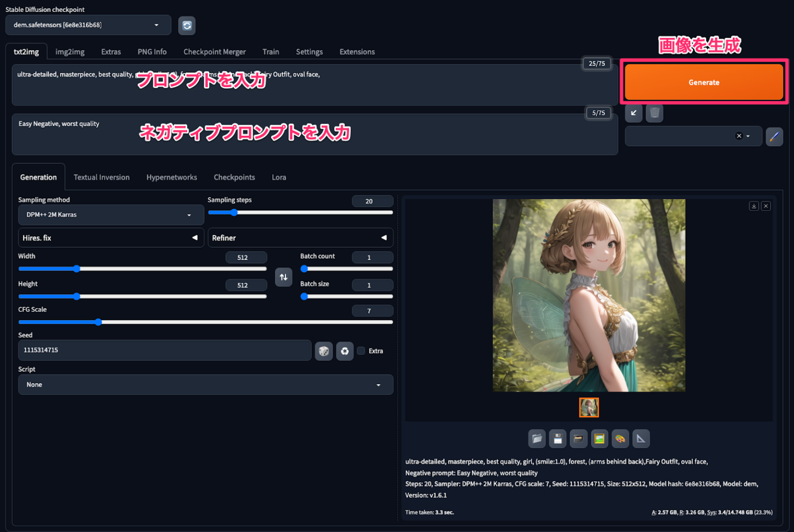Reuse last seed via recycle icon
The height and width of the screenshot is (532, 794).
345,351
